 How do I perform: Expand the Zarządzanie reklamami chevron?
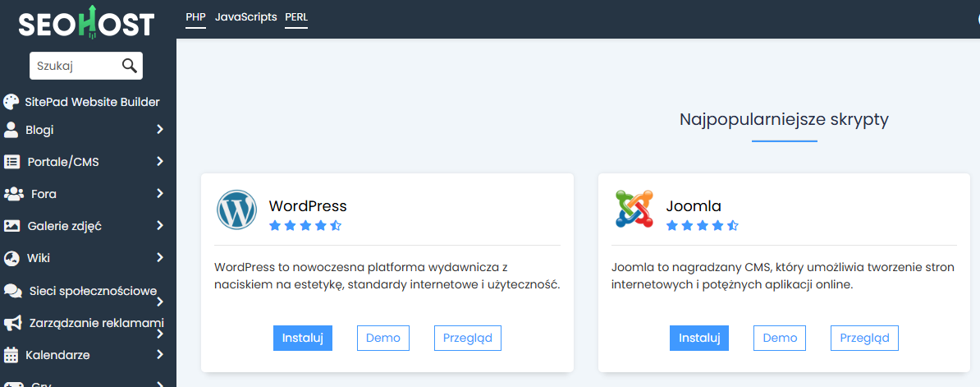click(x=160, y=334)
